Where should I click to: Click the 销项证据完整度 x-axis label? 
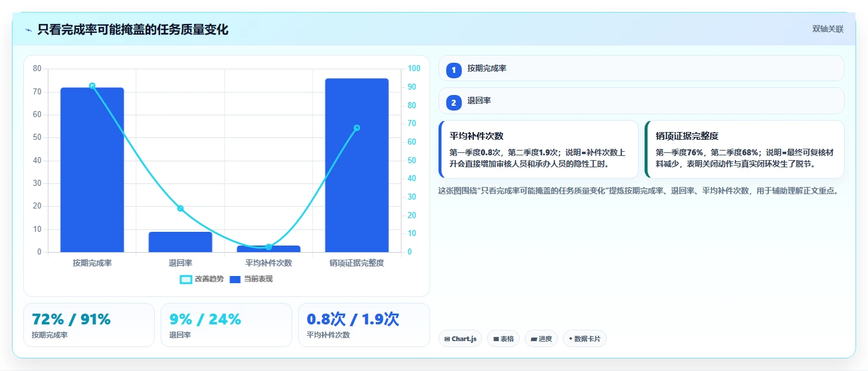(357, 263)
